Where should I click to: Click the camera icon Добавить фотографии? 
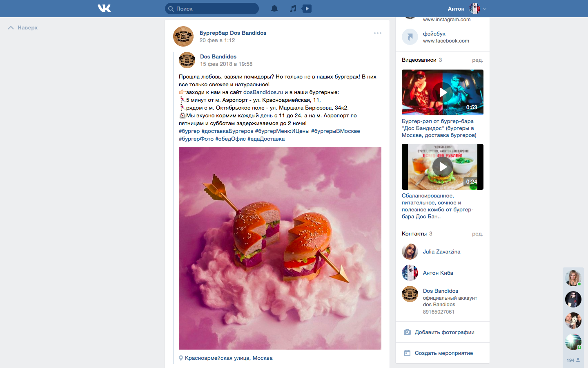[x=407, y=332]
